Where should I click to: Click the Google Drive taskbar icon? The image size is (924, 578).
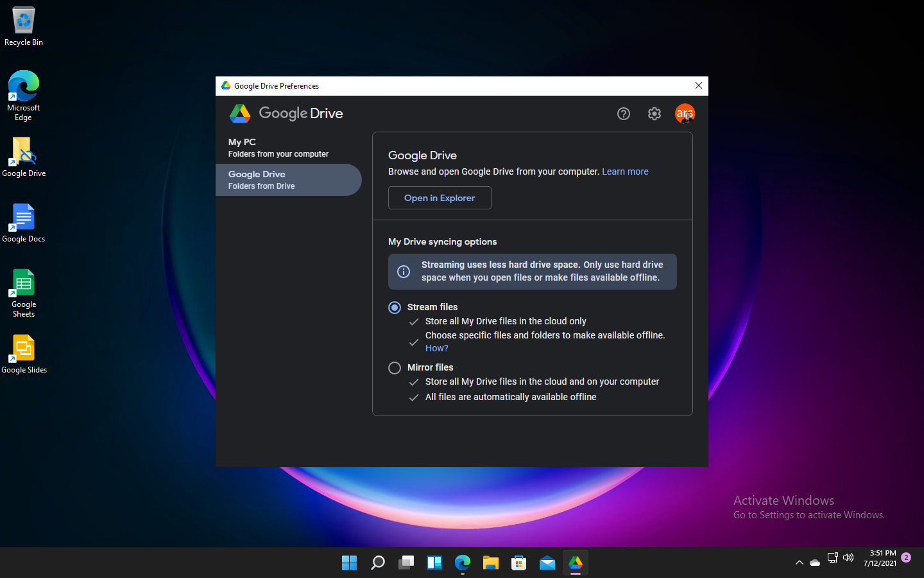click(x=575, y=563)
